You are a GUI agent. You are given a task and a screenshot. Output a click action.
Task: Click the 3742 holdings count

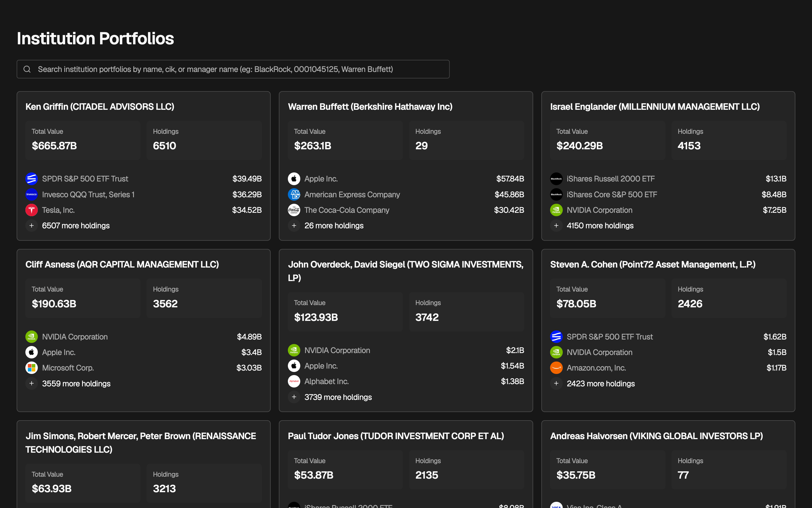[x=427, y=317]
